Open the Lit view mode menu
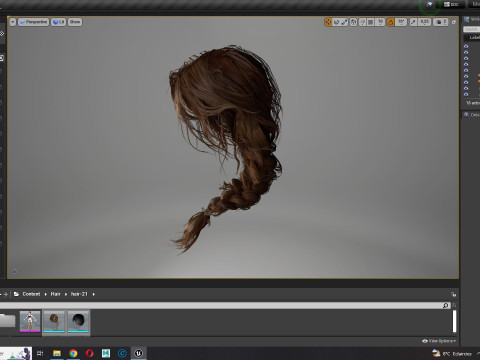480x360 pixels. (x=58, y=22)
